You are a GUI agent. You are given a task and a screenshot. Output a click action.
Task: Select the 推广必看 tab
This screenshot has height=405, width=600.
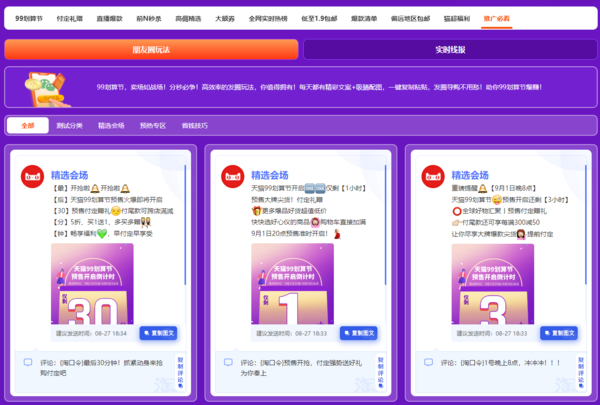(x=497, y=18)
